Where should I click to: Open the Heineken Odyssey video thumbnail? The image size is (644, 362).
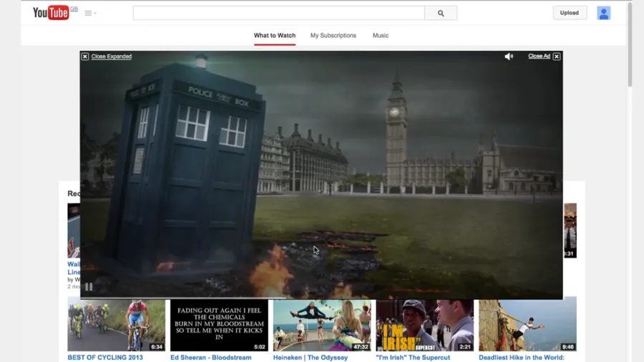322,325
